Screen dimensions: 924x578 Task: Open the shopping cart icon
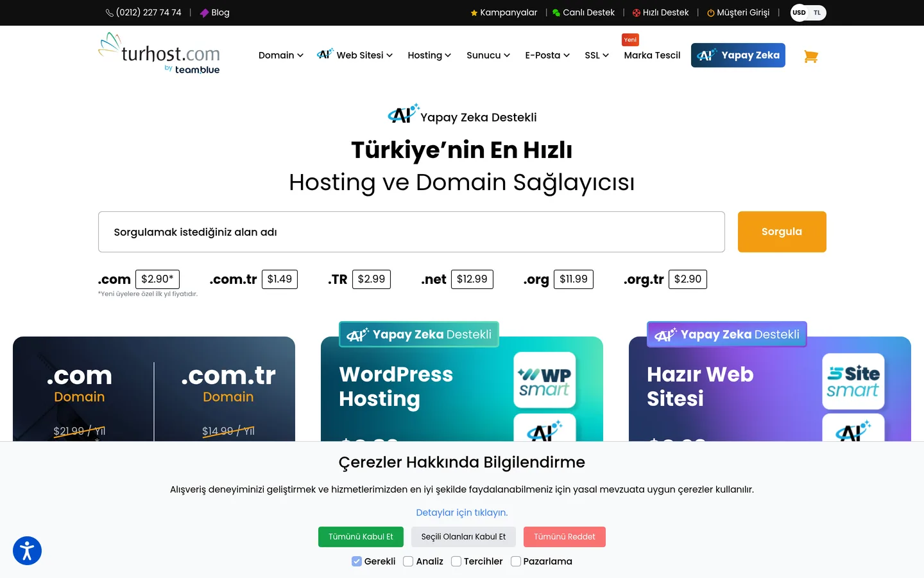point(810,57)
